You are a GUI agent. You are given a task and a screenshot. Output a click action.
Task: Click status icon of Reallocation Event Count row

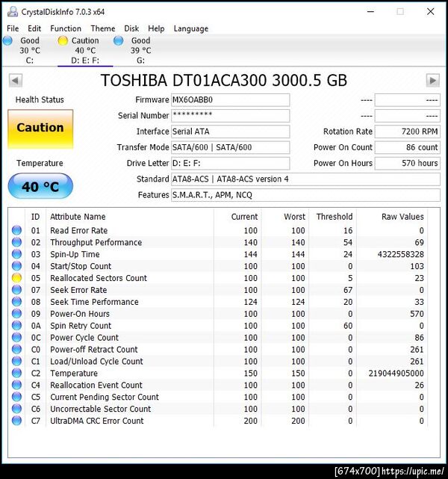click(x=16, y=385)
